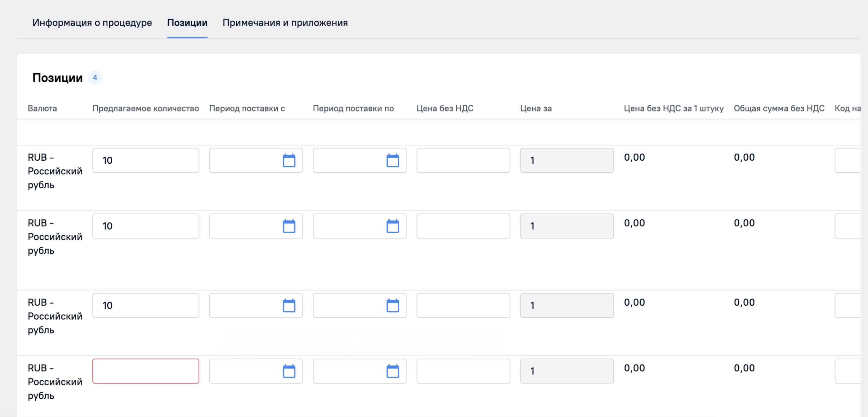Click first row's 'Цена без НДС' input
The width and height of the screenshot is (868, 417).
[463, 160]
